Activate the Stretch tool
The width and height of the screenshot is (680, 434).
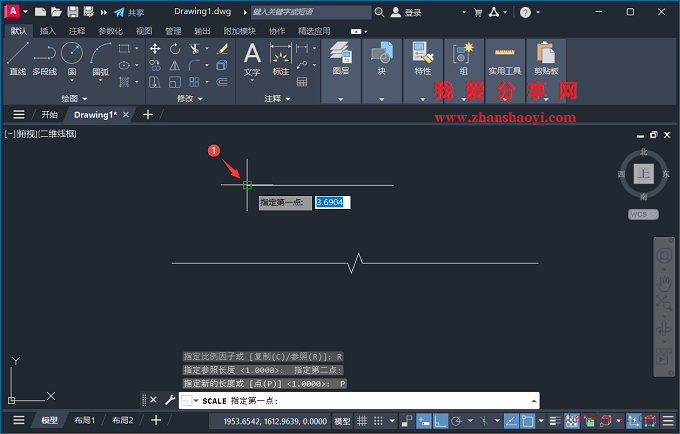coord(155,82)
